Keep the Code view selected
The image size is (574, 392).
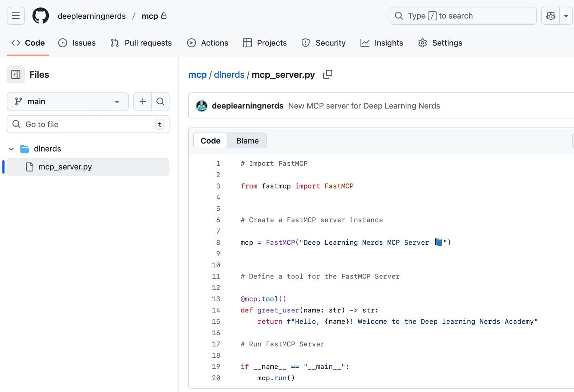210,140
